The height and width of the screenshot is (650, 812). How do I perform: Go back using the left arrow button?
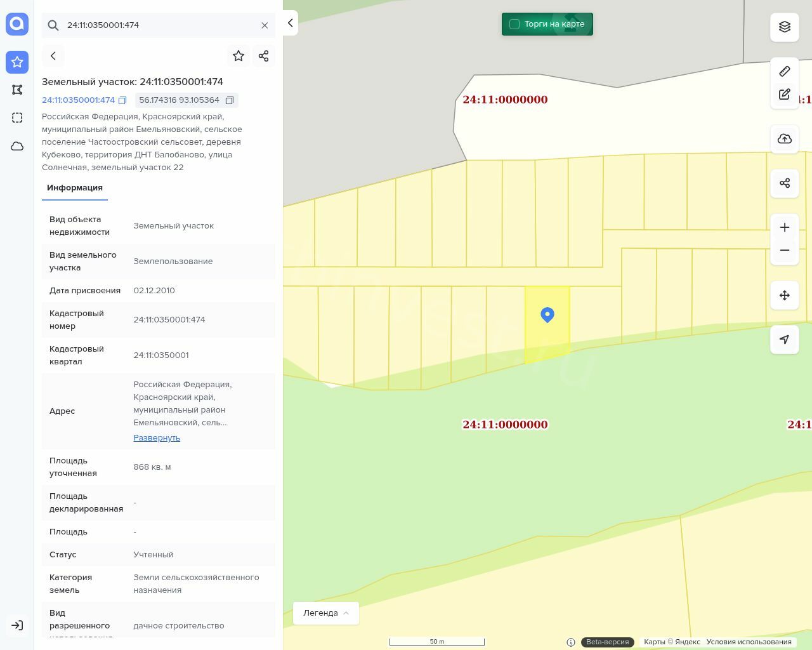53,56
